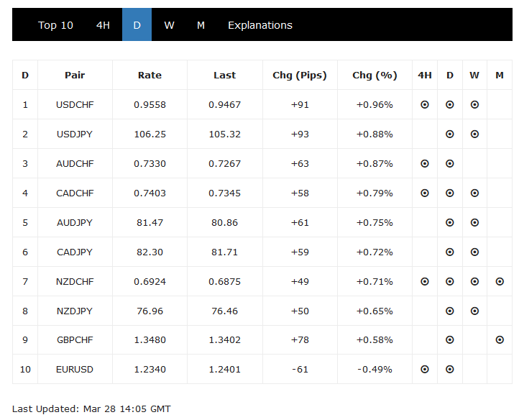Click the Chg (%) column header

375,75
